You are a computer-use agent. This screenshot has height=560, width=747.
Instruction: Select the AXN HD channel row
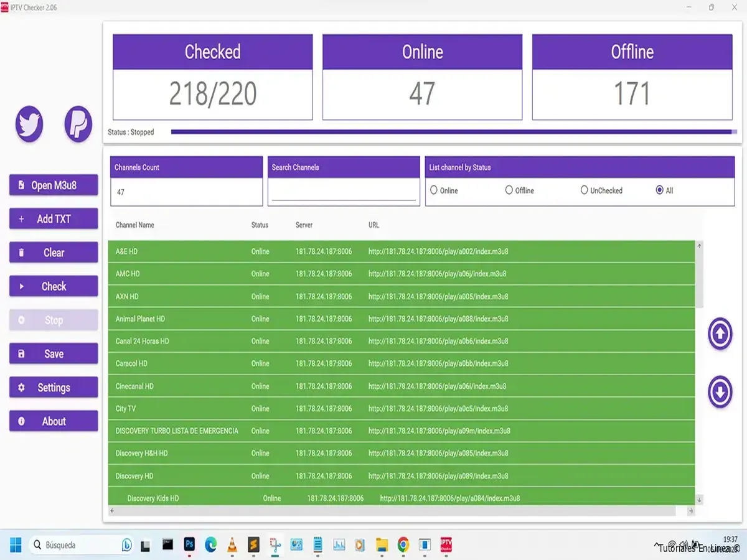402,296
